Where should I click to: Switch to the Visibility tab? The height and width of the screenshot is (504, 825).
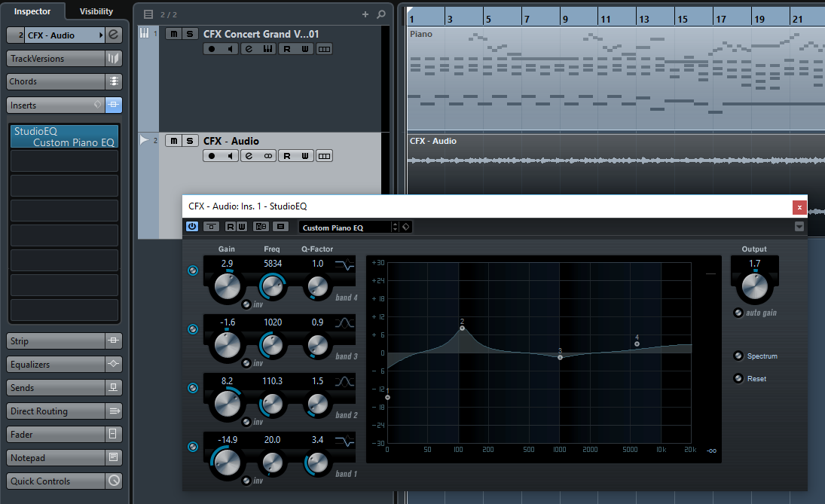click(x=96, y=11)
